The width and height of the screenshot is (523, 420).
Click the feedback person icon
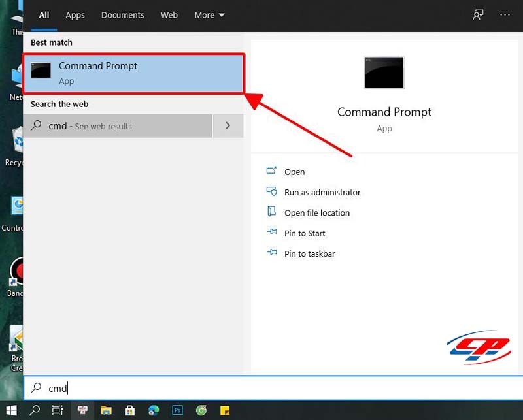tap(478, 14)
